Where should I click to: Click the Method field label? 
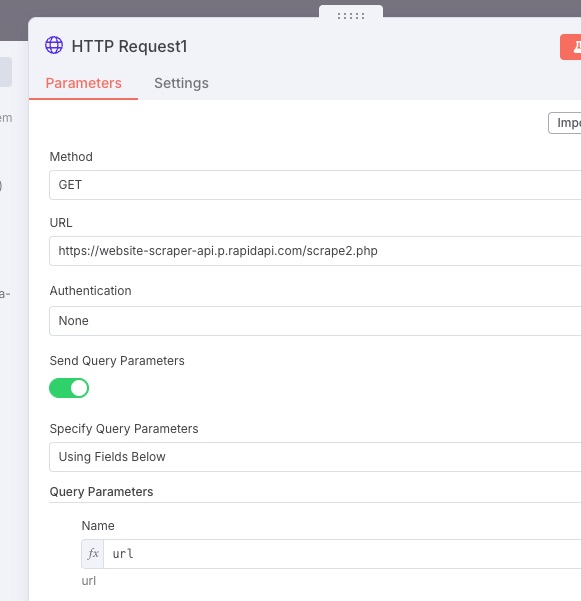point(71,157)
